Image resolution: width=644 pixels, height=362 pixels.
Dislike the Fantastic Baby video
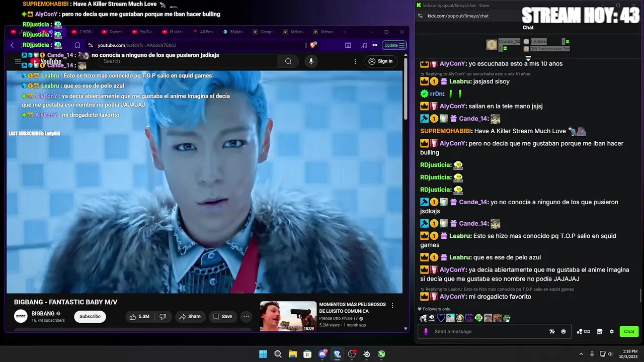click(163, 316)
